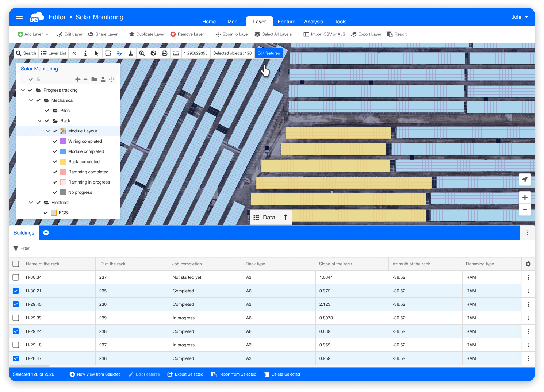This screenshot has width=544, height=392.
Task: Click the print icon in map toolbar
Action: pyautogui.click(x=165, y=53)
